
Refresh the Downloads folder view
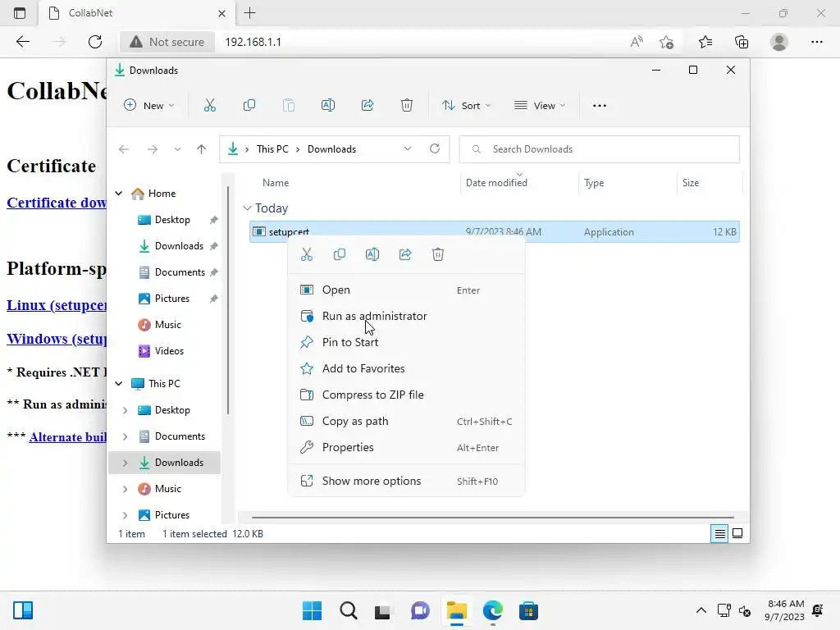point(435,149)
